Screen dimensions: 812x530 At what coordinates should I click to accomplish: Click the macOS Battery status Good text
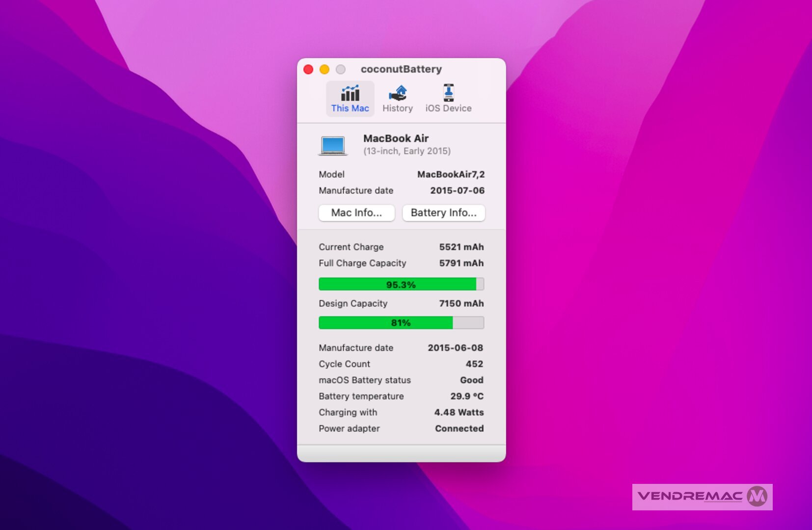471,380
